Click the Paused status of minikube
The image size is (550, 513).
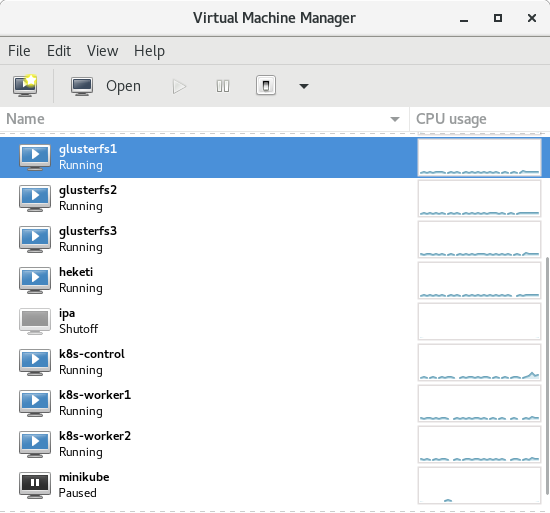point(78,493)
